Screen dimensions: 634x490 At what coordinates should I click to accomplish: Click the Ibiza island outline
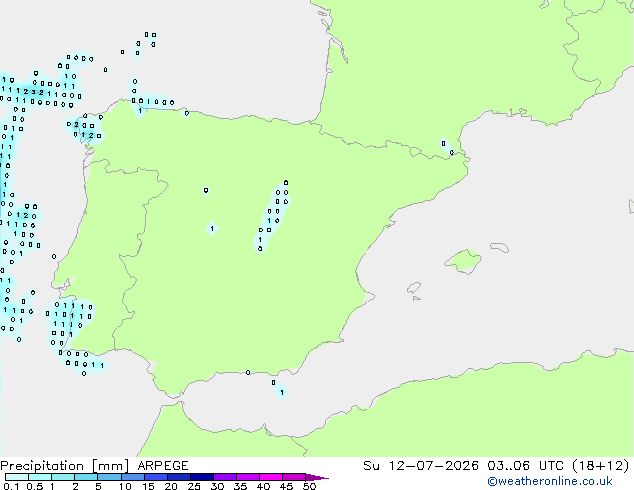point(414,288)
